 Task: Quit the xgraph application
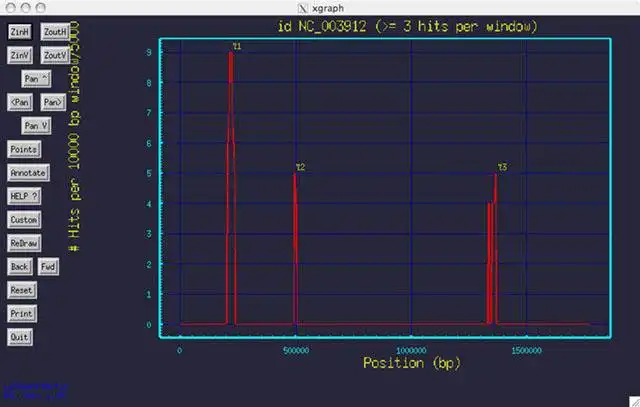click(20, 337)
